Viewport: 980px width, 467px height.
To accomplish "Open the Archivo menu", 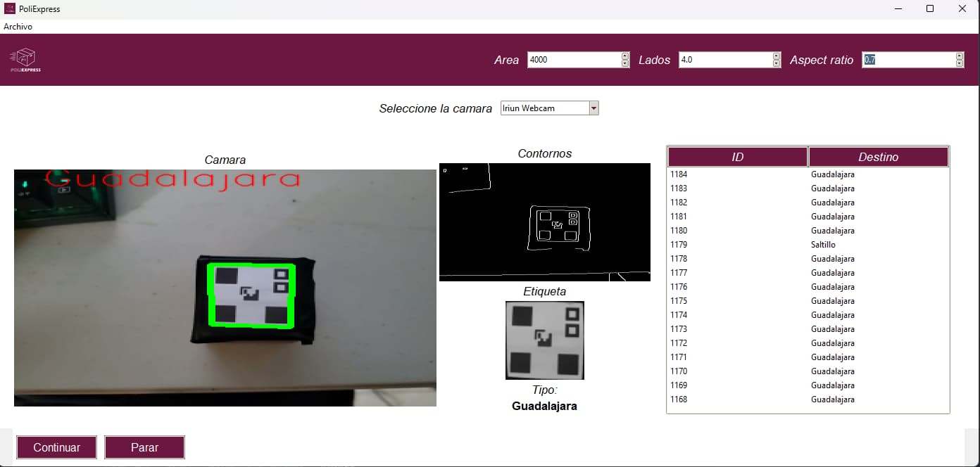I will click(18, 27).
